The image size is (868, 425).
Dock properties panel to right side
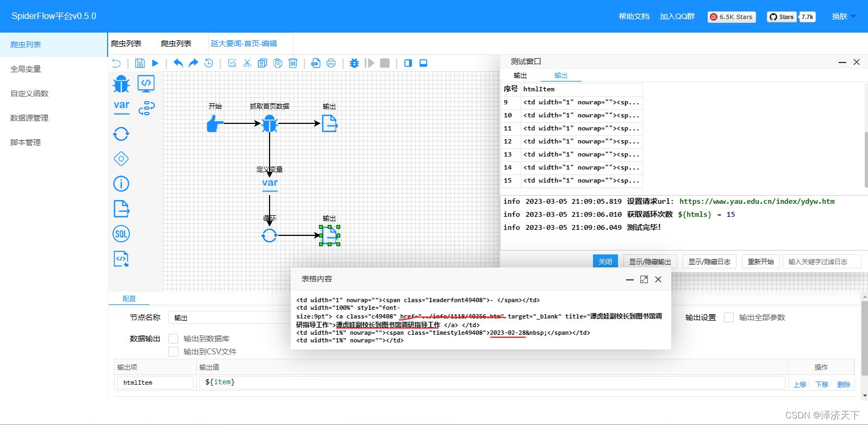pos(408,63)
